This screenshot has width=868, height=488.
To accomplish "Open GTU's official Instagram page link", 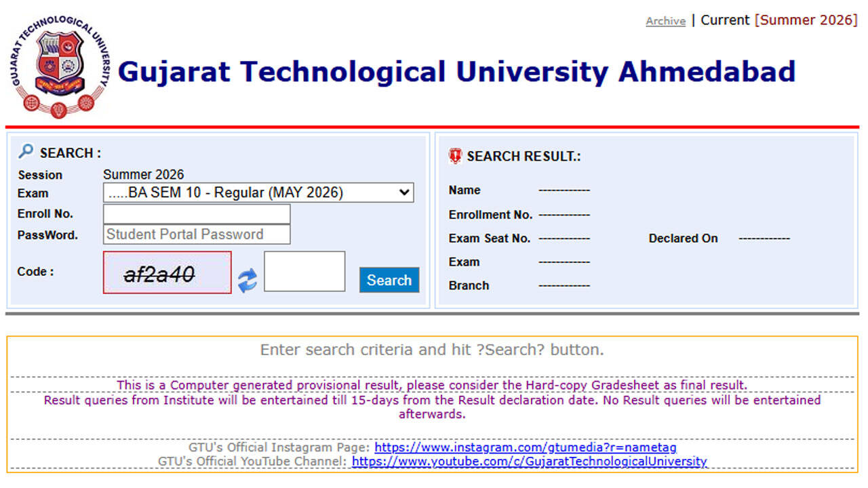I will click(525, 447).
